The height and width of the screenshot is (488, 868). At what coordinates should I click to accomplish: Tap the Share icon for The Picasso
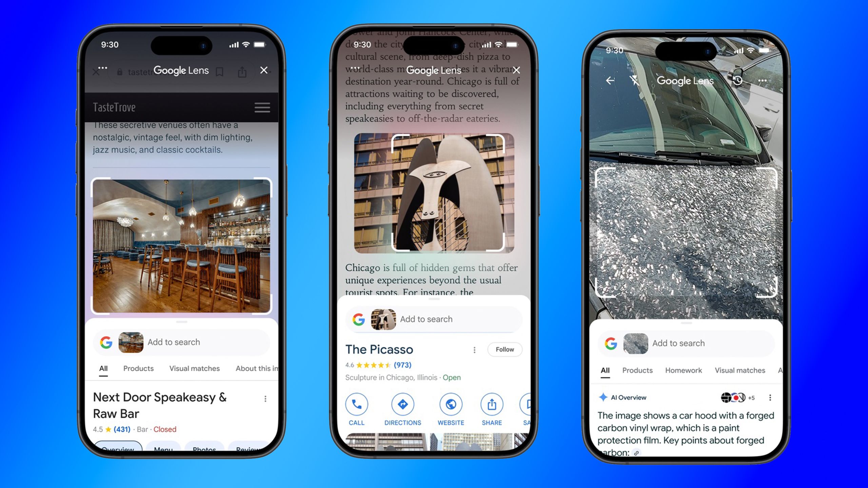[x=491, y=404]
